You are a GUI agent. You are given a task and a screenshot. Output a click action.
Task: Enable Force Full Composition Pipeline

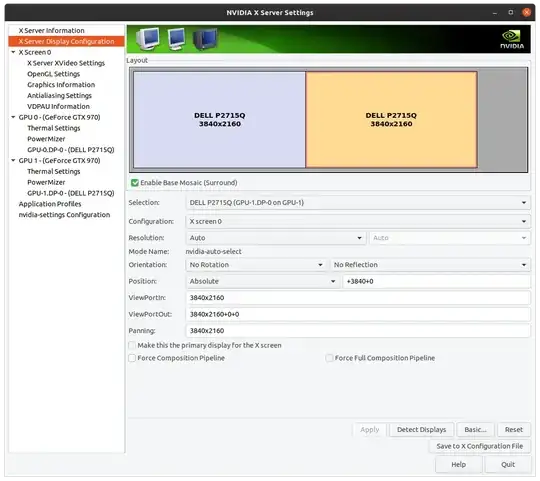click(329, 358)
